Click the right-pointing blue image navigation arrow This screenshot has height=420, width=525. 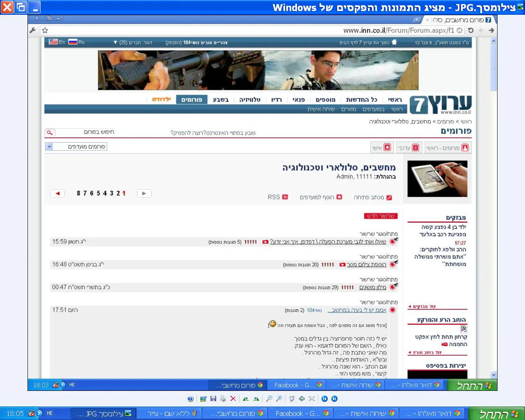tap(334, 399)
